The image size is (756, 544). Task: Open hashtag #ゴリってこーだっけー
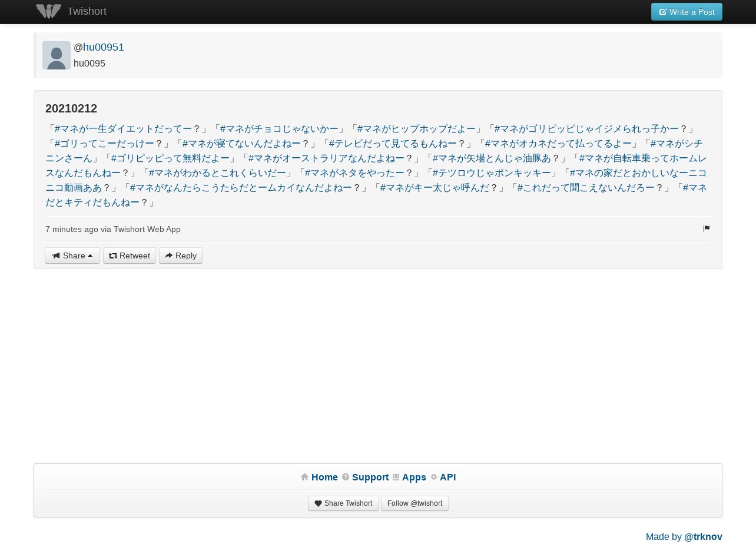tap(104, 144)
